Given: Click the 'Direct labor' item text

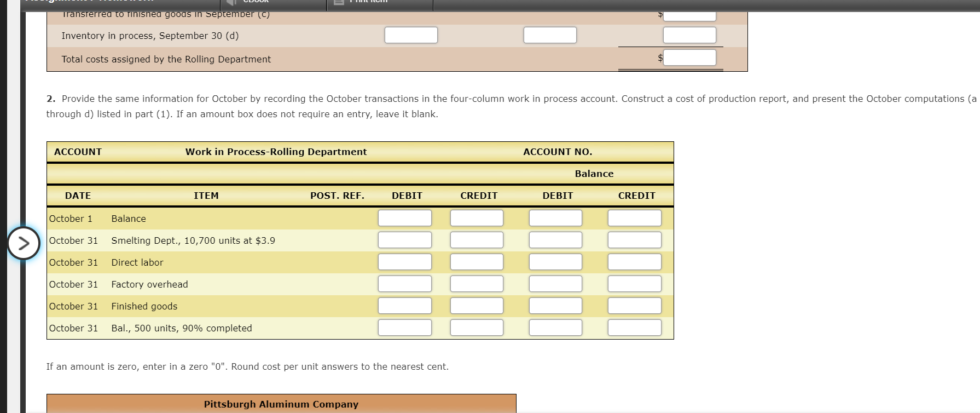Looking at the screenshot, I should coord(137,262).
